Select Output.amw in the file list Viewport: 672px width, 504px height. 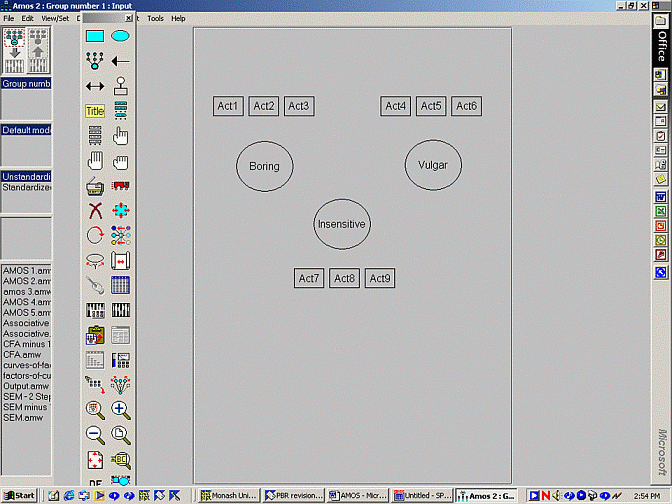(25, 386)
